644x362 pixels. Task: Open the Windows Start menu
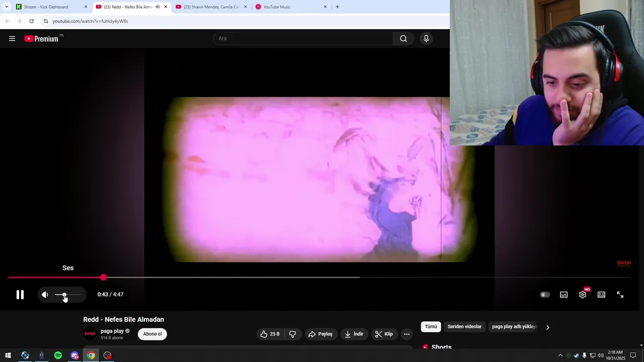(8, 355)
